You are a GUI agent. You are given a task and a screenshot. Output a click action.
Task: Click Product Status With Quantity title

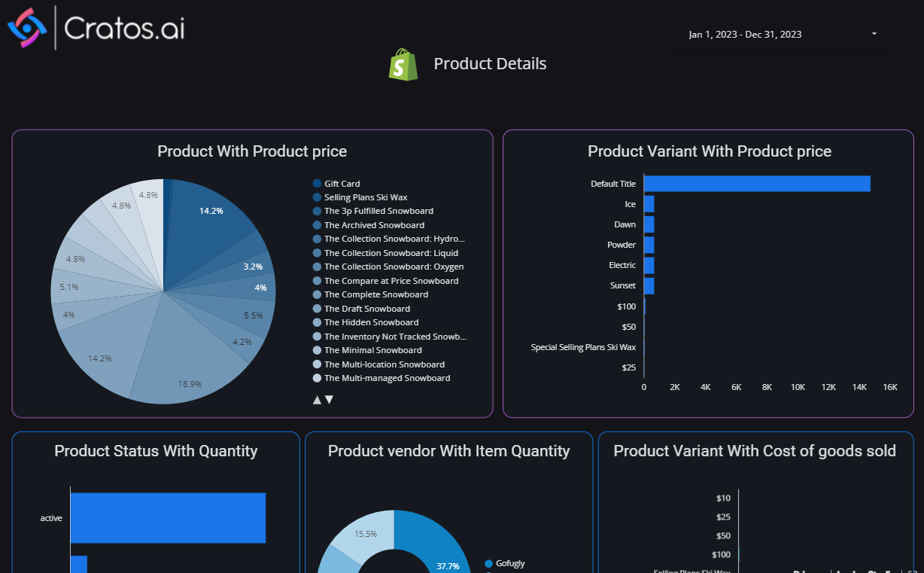tap(156, 451)
